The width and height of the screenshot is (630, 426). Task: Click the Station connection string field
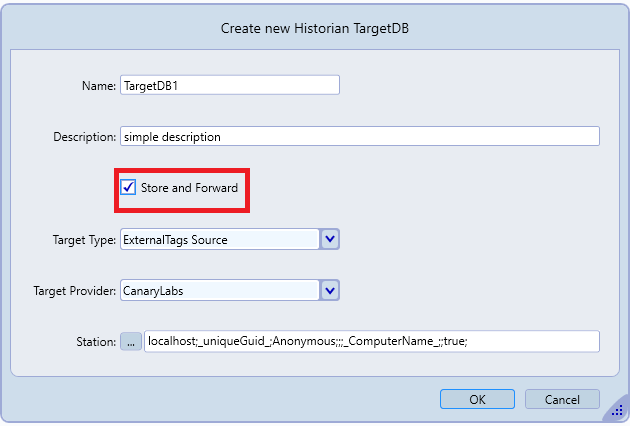371,342
